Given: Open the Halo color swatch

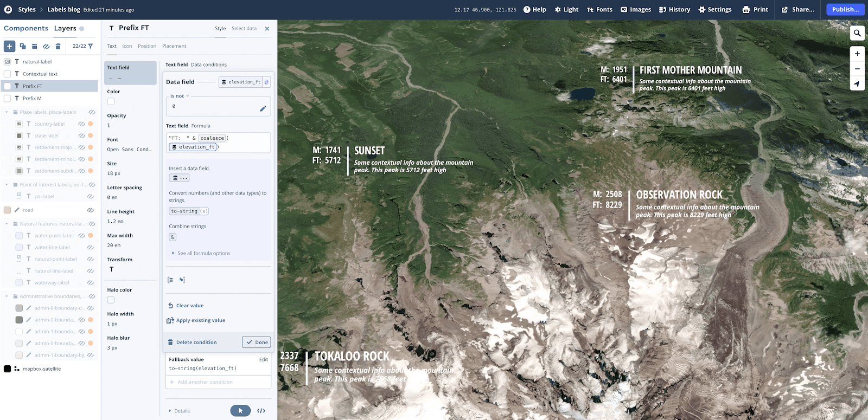Looking at the screenshot, I should (111, 300).
